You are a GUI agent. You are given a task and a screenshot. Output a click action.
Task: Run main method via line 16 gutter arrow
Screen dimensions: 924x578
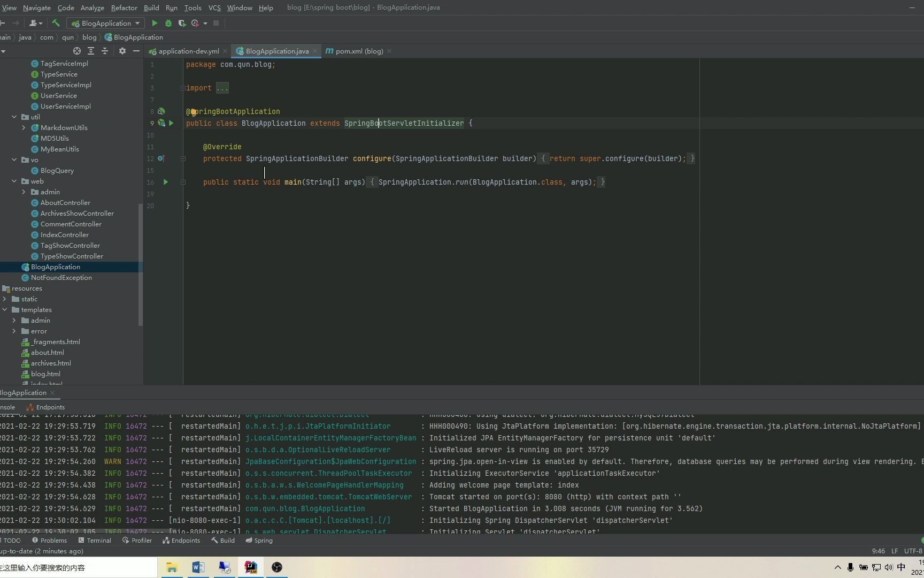165,182
